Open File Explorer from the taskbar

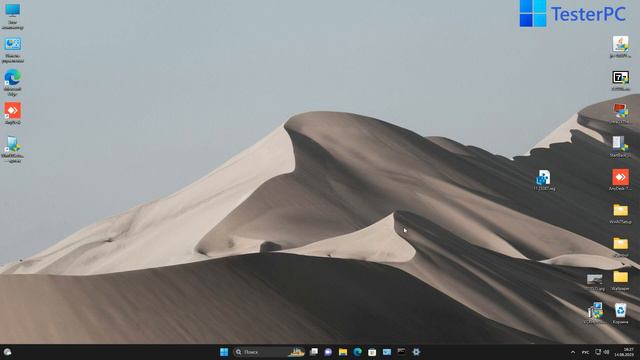pyautogui.click(x=343, y=352)
